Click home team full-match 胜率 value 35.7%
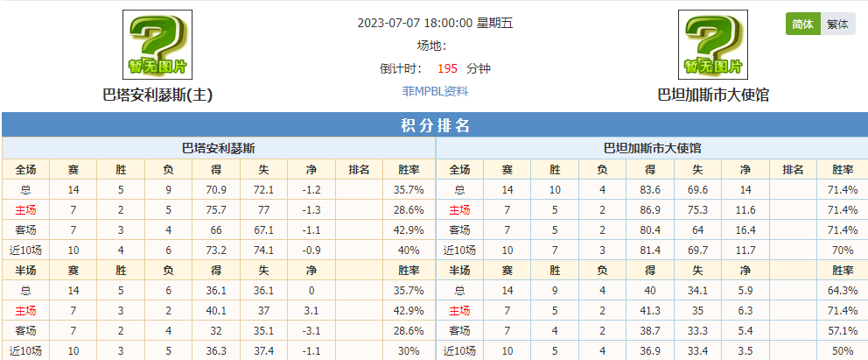This screenshot has width=868, height=360. pos(409,190)
